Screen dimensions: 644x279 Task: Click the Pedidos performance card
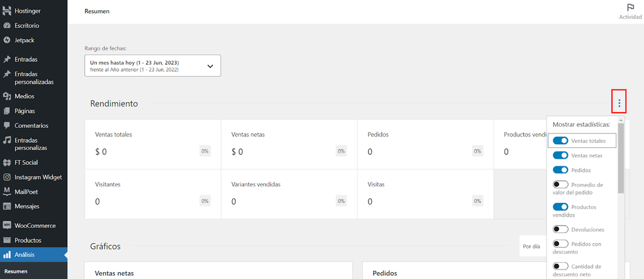[x=425, y=144]
